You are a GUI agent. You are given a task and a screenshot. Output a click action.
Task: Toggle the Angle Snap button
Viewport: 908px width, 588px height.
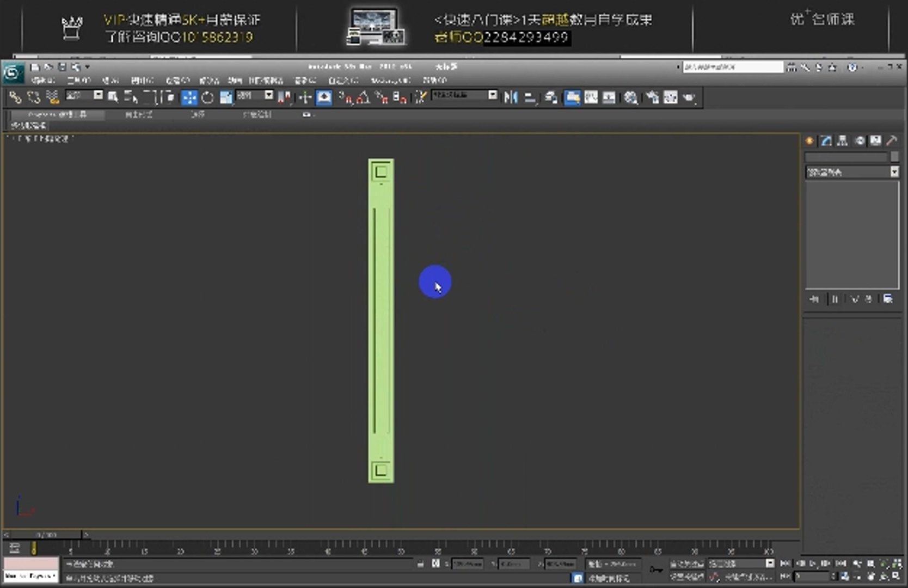pos(364,97)
